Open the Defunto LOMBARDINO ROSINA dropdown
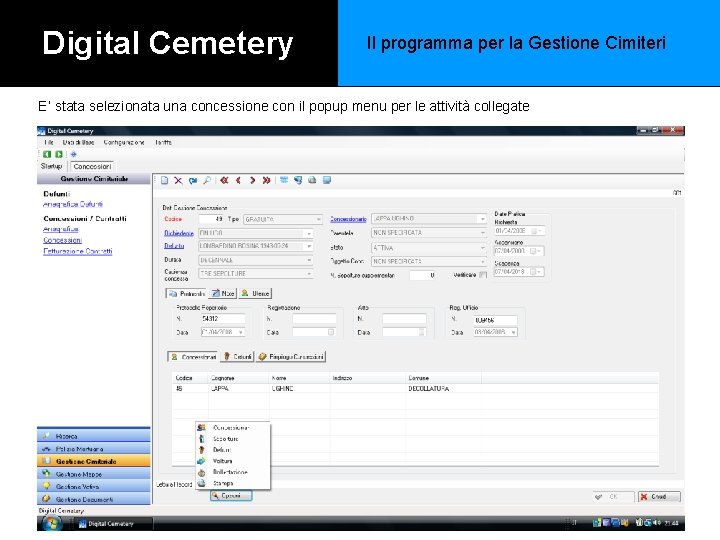 click(309, 246)
